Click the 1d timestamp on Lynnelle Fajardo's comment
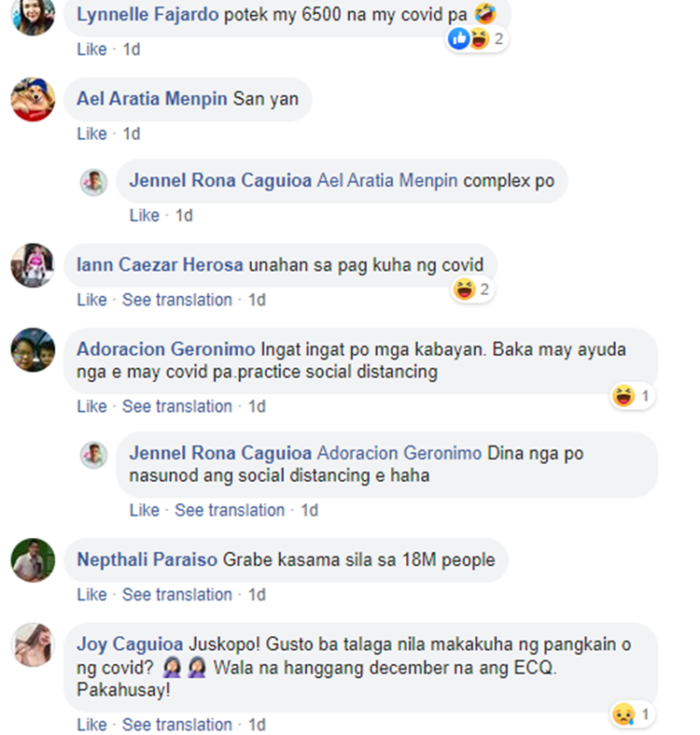This screenshot has height=735, width=700. pos(132,49)
